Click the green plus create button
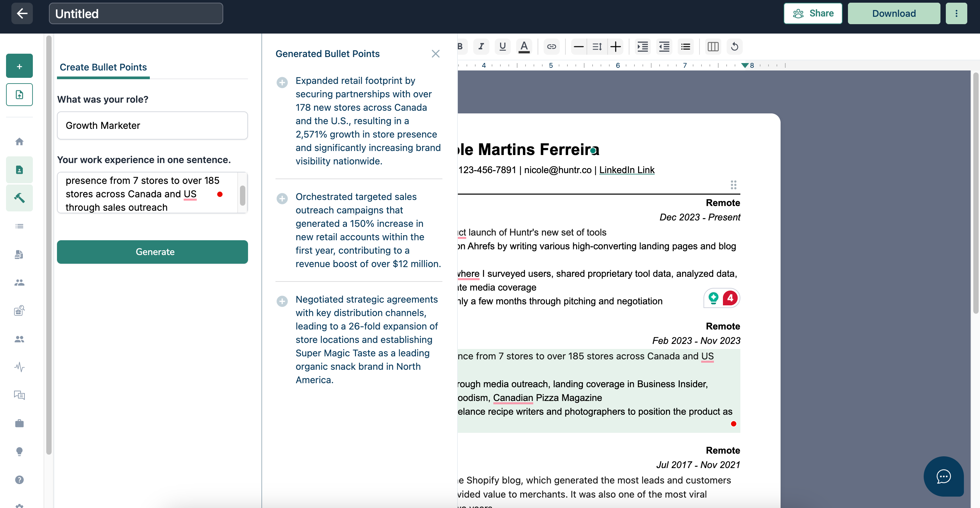The image size is (980, 508). pyautogui.click(x=19, y=66)
